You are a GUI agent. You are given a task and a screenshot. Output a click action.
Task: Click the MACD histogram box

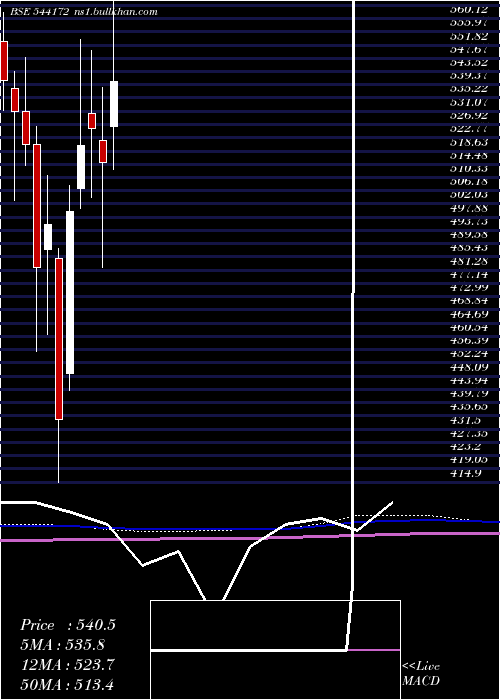(x=275, y=649)
